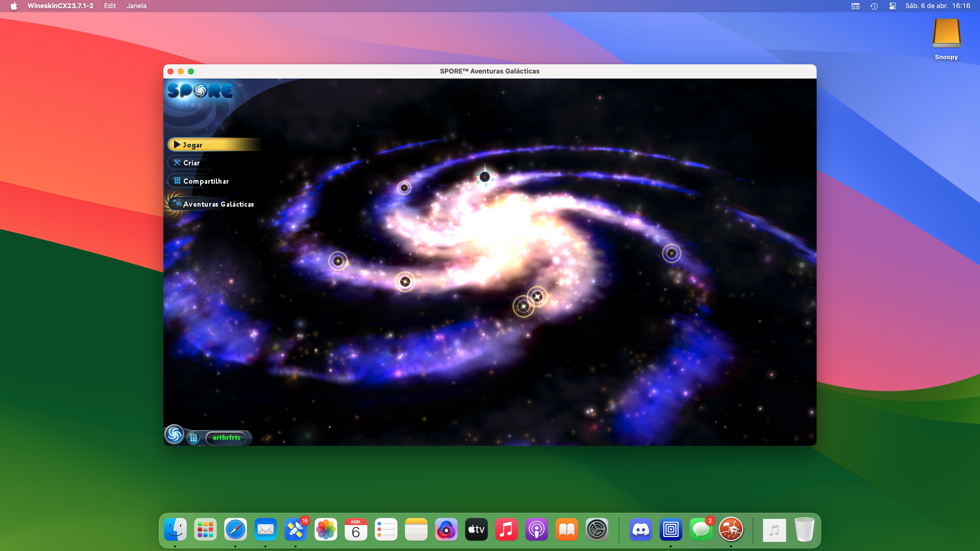Open the Sporepedia grid icon
The width and height of the screenshot is (980, 551).
[x=194, y=438]
